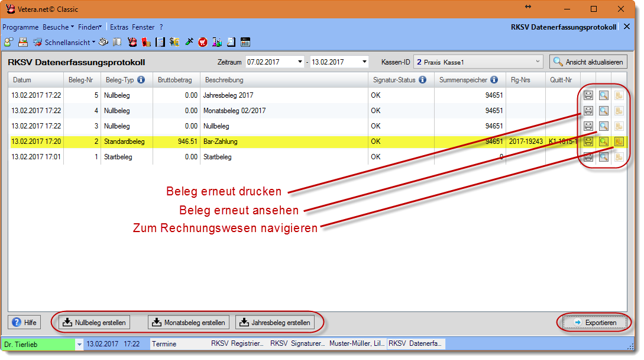Click Signatur-Status info icon
The width and height of the screenshot is (644, 360).
422,80
